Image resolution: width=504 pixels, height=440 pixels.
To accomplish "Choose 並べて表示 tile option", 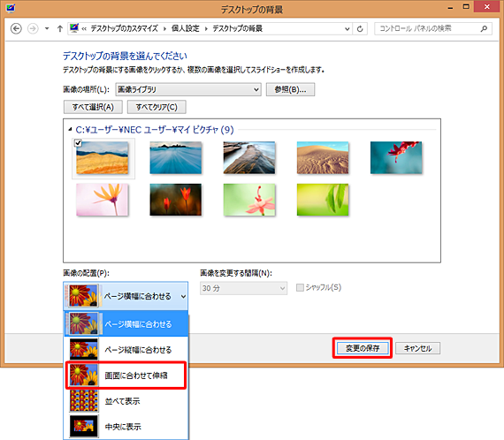I will 126,401.
